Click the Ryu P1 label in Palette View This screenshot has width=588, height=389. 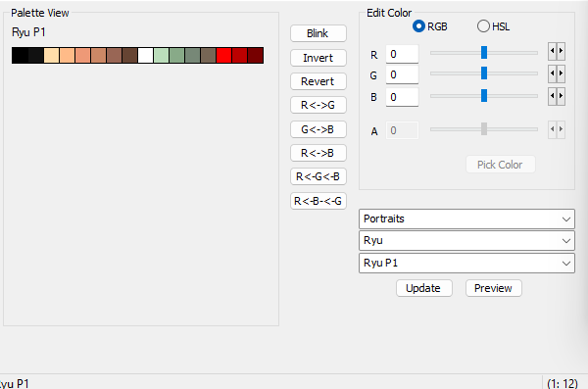point(28,32)
